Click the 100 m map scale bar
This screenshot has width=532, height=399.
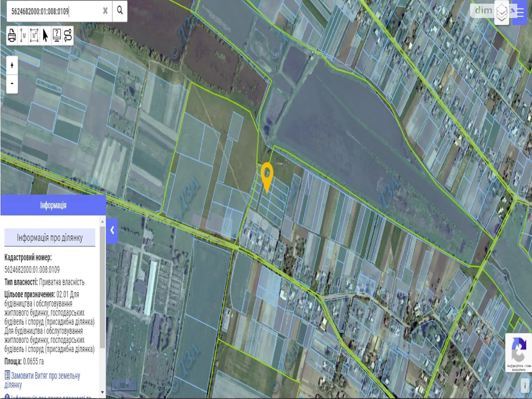pyautogui.click(x=124, y=386)
